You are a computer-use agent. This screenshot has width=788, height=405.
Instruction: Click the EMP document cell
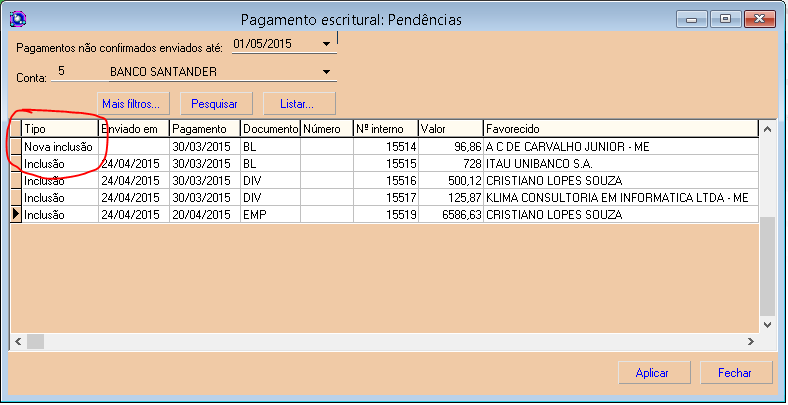click(x=270, y=215)
